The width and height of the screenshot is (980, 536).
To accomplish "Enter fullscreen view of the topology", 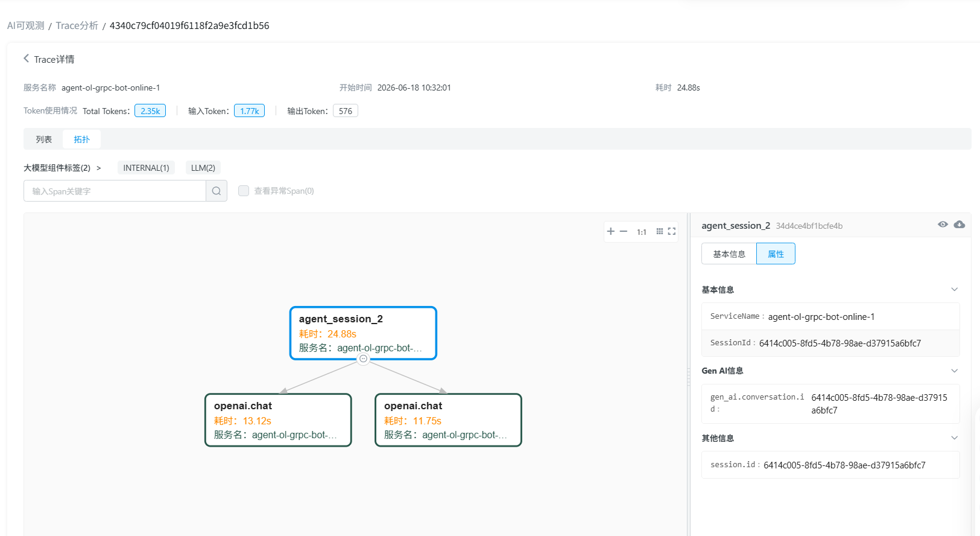I will [x=672, y=231].
